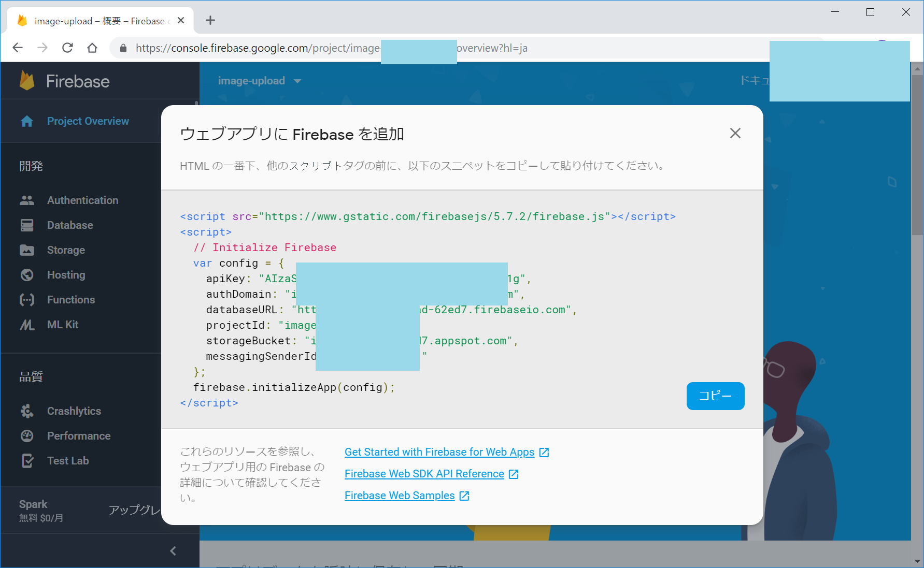Open a new browser tab
Image resolution: width=924 pixels, height=568 pixels.
(210, 21)
